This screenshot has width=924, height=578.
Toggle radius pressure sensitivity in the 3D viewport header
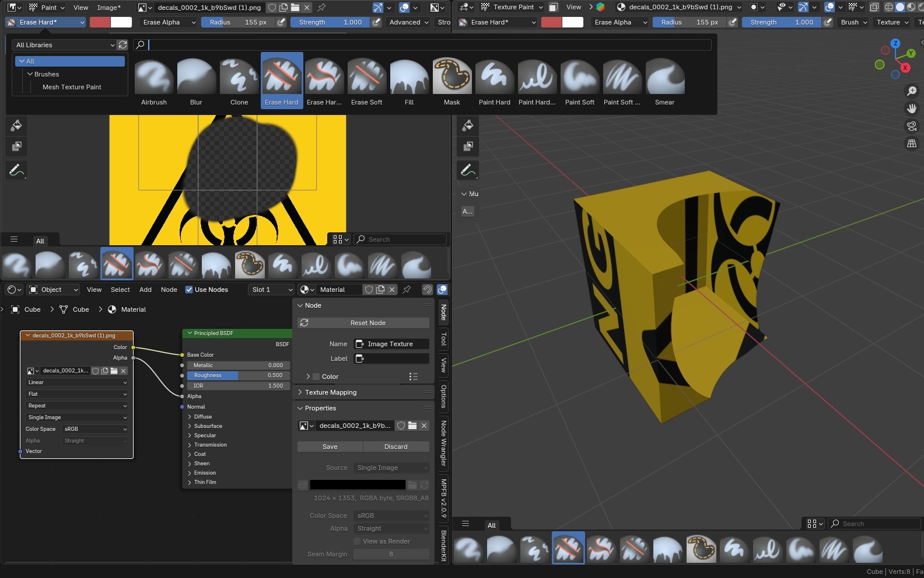pos(733,22)
